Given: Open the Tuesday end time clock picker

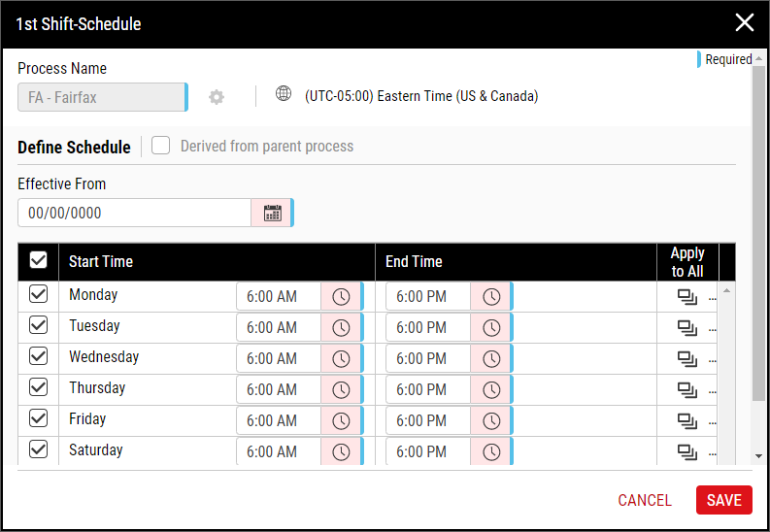Looking at the screenshot, I should point(491,328).
